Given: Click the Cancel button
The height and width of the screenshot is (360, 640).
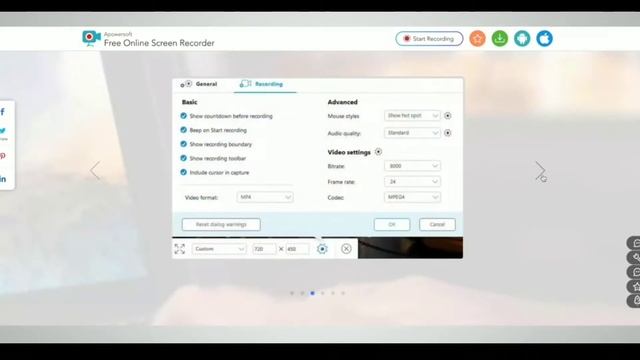Looking at the screenshot, I should coord(437,224).
